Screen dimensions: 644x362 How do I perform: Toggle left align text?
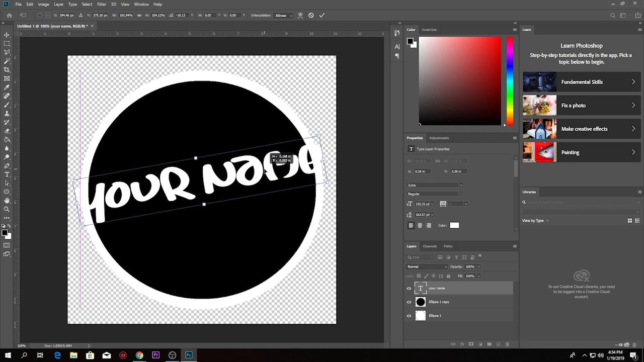click(x=411, y=225)
